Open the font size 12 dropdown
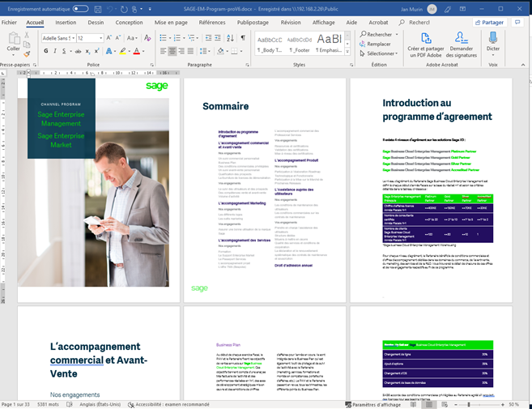The height and width of the screenshot is (409, 532). point(100,38)
